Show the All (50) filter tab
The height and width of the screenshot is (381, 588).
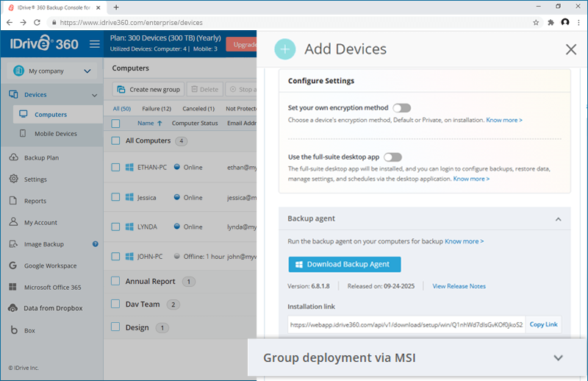[122, 108]
